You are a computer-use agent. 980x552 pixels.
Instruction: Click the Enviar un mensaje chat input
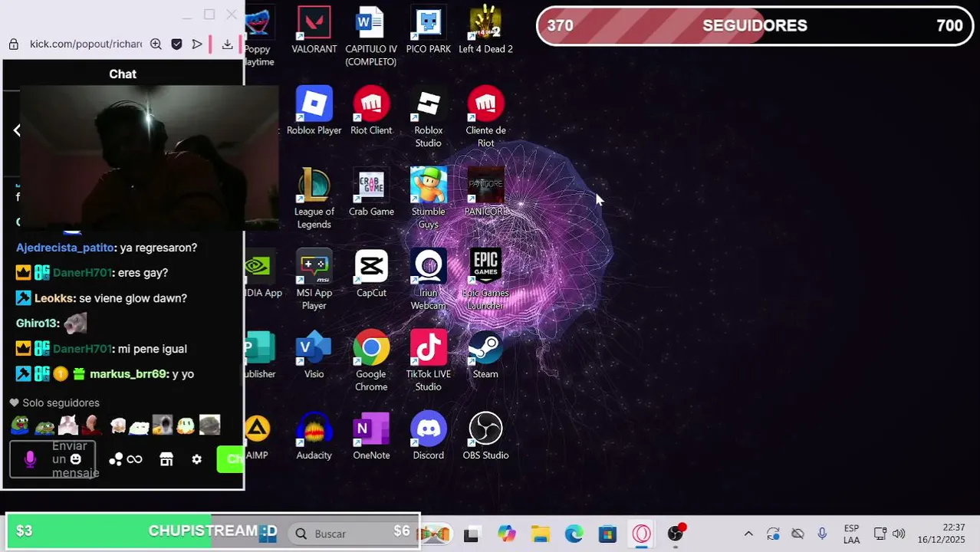click(53, 459)
